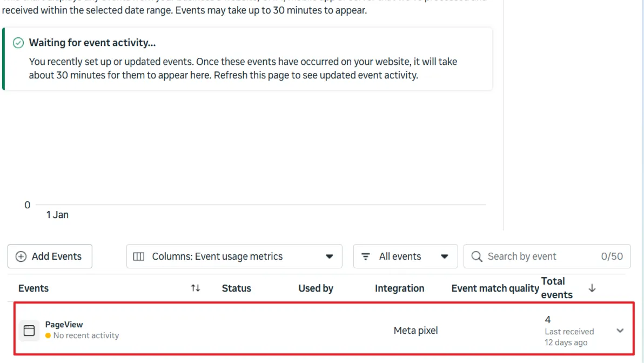Click the Meta pixel integration cell
The image size is (644, 363).
click(x=415, y=331)
